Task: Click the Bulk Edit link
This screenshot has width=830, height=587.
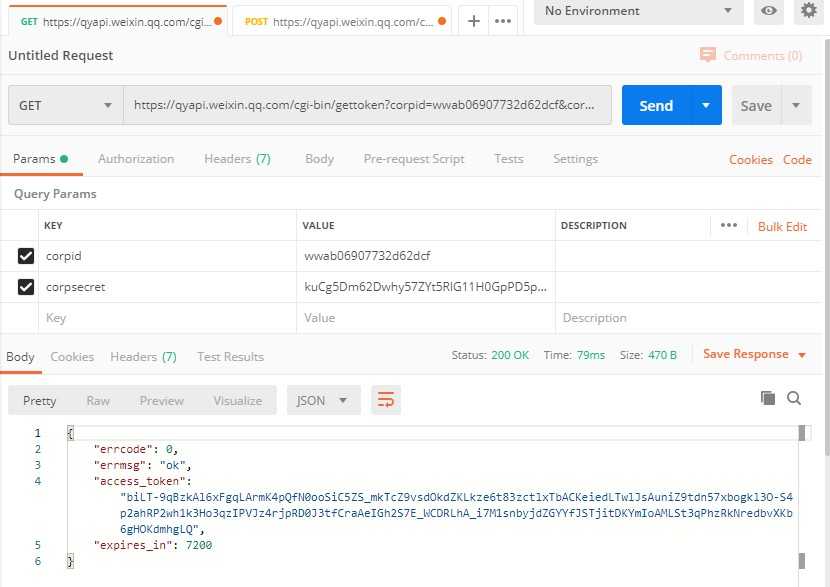Action: pyautogui.click(x=782, y=227)
